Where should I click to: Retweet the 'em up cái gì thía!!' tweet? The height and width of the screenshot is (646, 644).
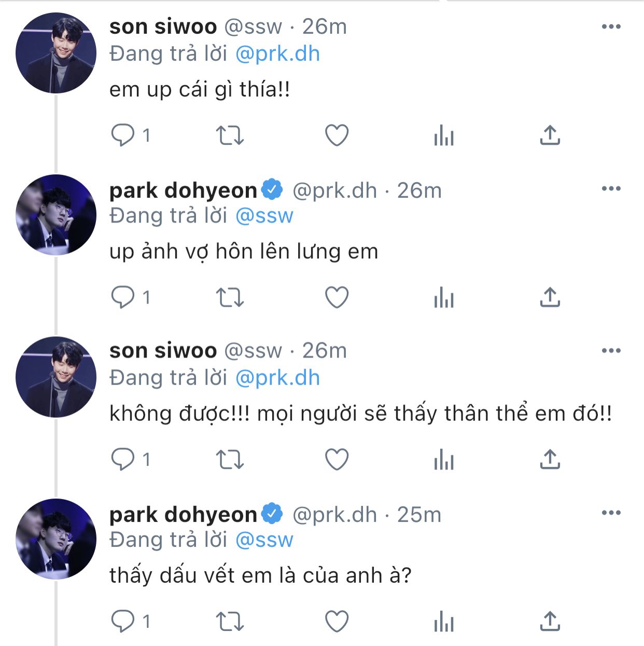pyautogui.click(x=229, y=135)
